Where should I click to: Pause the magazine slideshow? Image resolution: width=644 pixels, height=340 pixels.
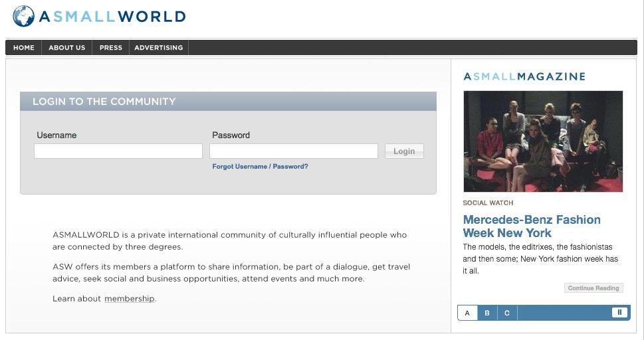619,312
